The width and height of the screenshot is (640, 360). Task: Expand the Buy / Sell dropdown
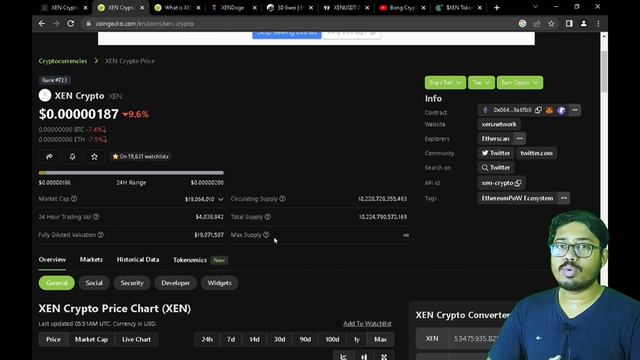(445, 82)
